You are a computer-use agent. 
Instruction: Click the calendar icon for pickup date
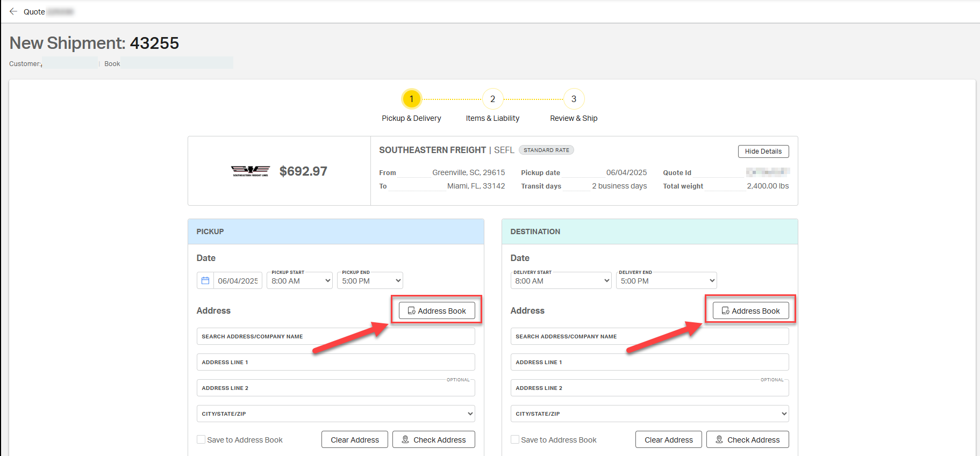click(205, 281)
